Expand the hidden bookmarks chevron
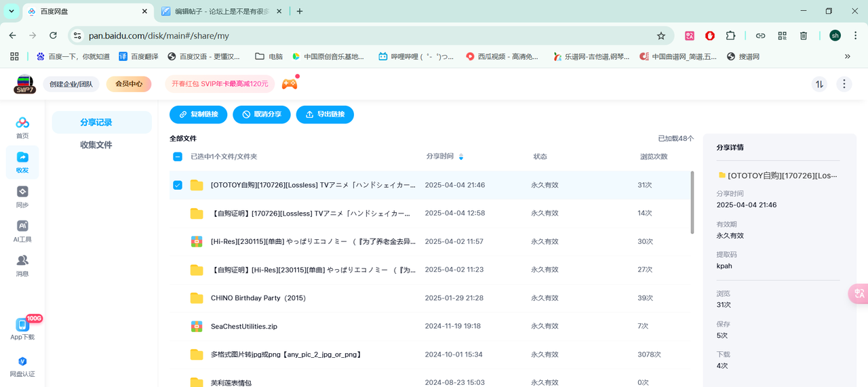Screen dimensions: 868x387 [x=848, y=56]
